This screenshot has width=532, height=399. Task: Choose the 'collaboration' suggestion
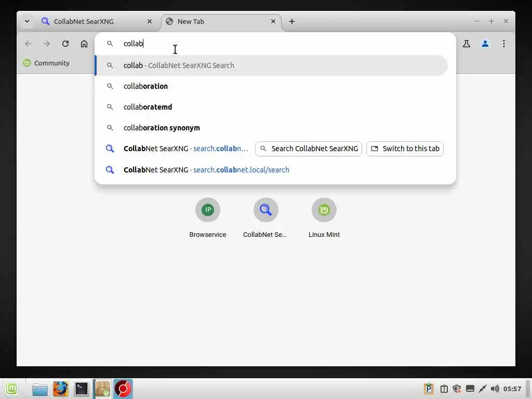click(271, 86)
